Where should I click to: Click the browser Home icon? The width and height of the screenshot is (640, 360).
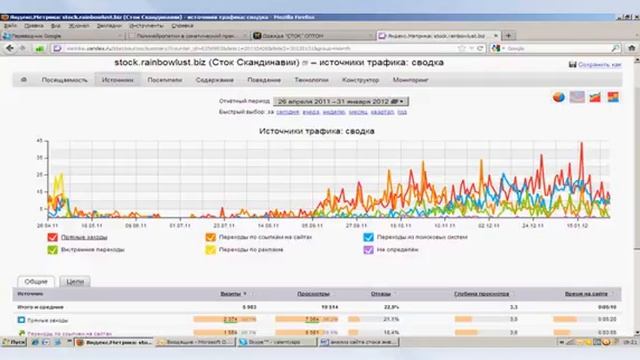click(632, 48)
